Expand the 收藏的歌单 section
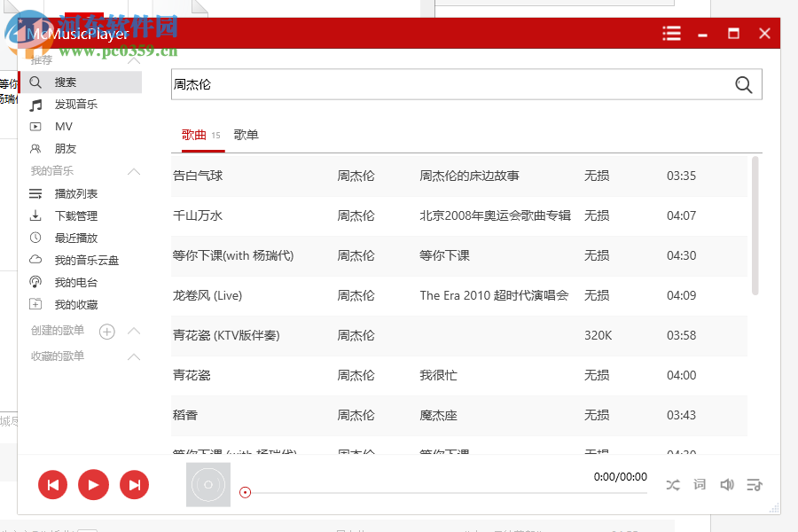 point(135,356)
